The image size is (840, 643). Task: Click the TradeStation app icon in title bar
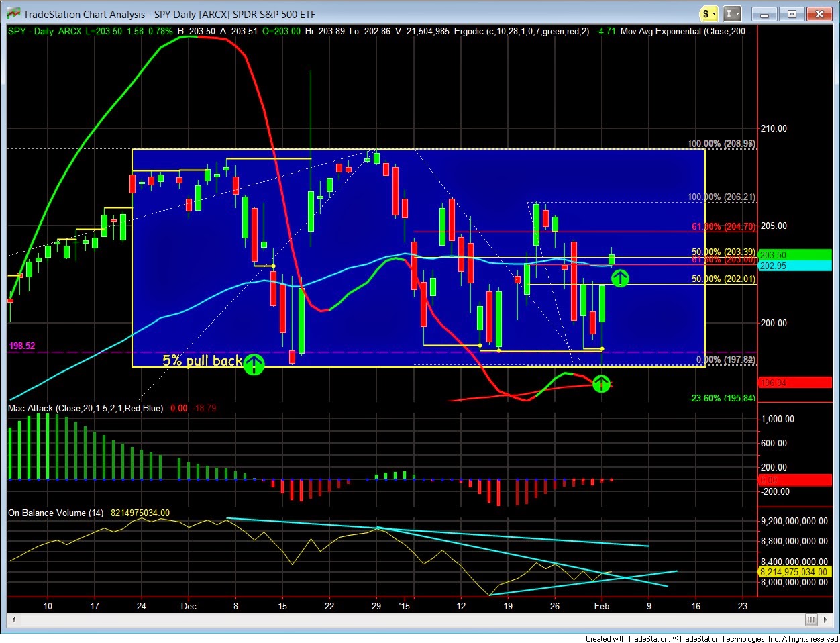(x=13, y=13)
